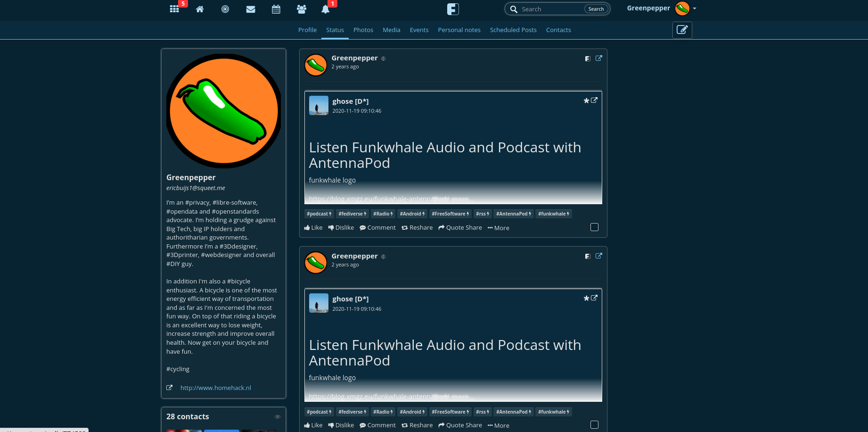868x432 pixels.
Task: Like the first post
Action: [x=313, y=228]
